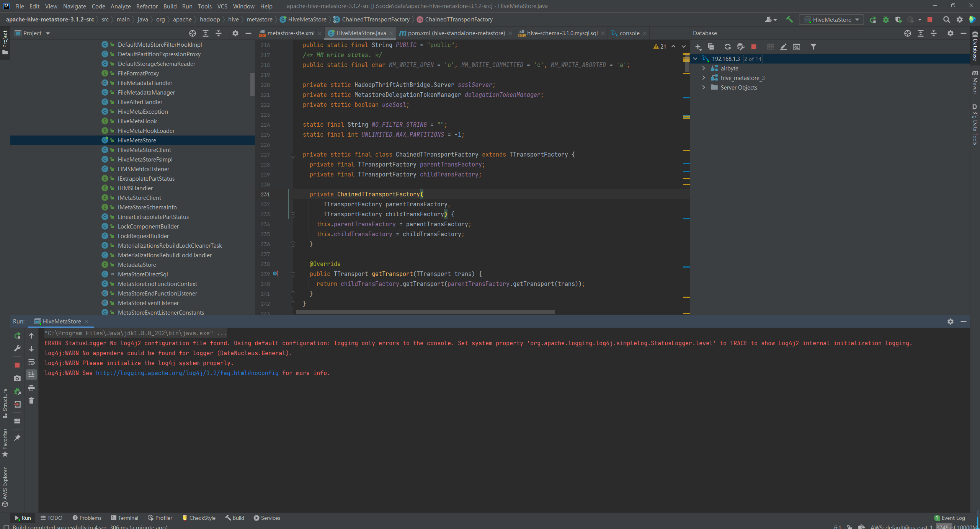Open Terminal tool window button
This screenshot has width=980, height=529.
click(125, 518)
